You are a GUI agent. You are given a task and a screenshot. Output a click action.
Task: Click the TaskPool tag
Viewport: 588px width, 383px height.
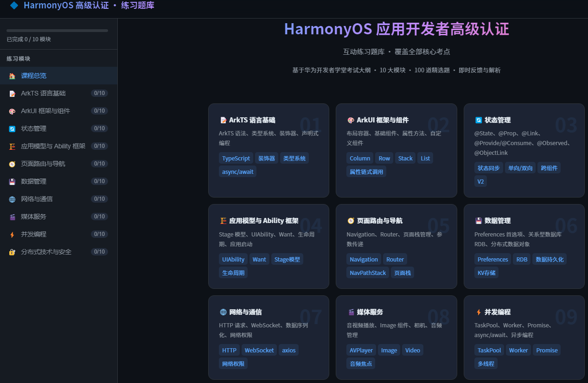click(x=489, y=350)
